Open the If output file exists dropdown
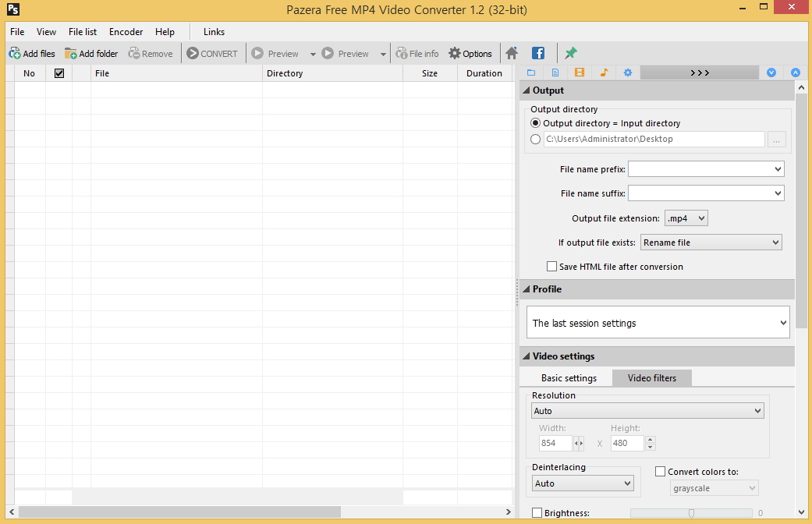Screen dimensions: 812x524 (711, 243)
